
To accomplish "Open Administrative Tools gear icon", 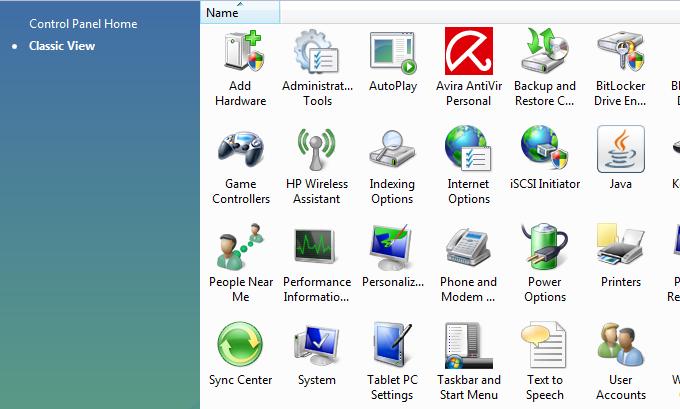I will (x=317, y=51).
